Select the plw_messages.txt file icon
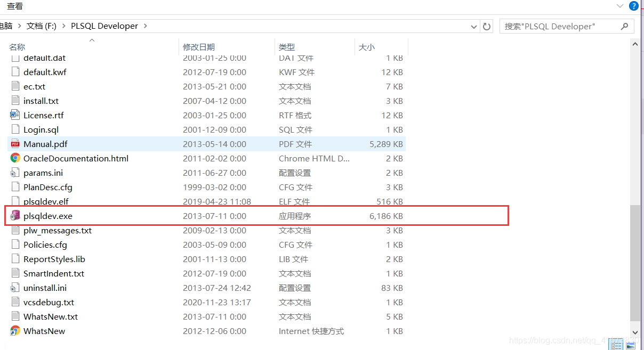The height and width of the screenshot is (350, 644). pyautogui.click(x=15, y=230)
